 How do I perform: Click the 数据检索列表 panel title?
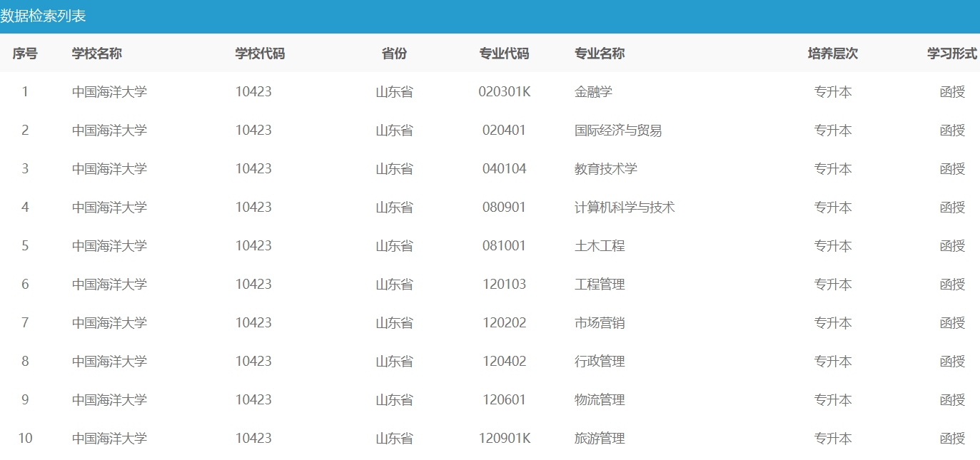coord(43,16)
